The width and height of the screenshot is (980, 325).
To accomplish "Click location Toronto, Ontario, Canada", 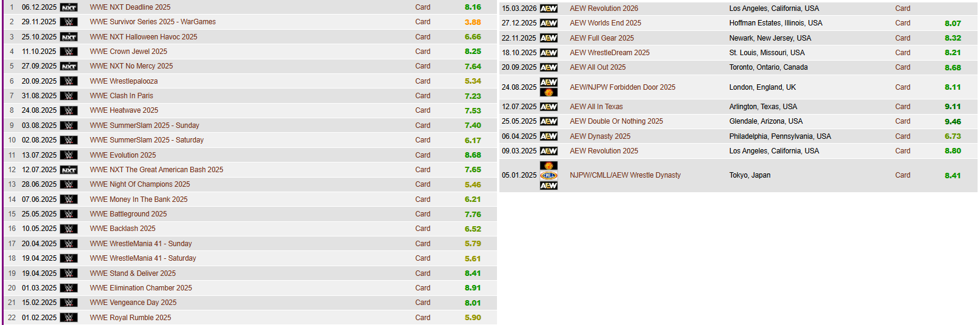I will 768,67.
